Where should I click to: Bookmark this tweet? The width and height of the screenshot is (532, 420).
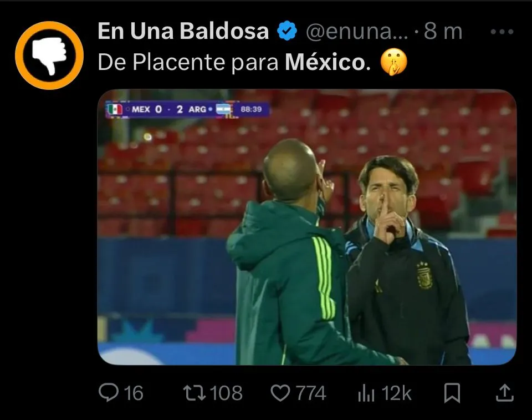[x=452, y=393]
